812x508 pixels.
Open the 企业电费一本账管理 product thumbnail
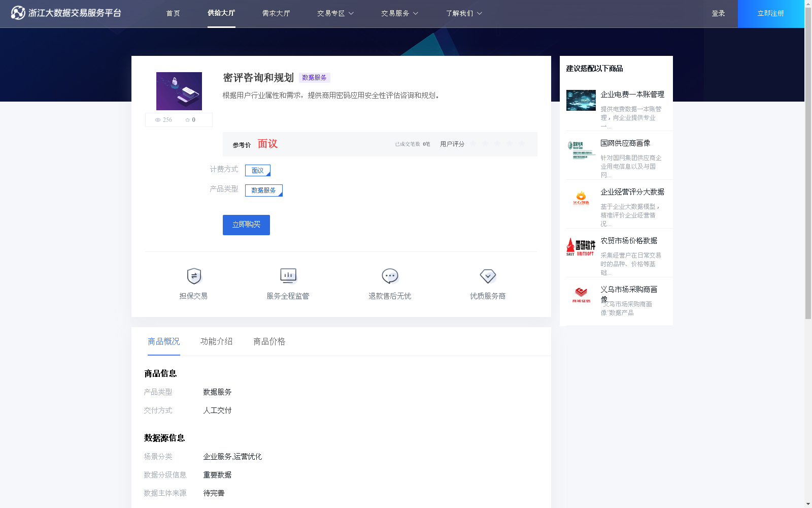[x=581, y=100]
